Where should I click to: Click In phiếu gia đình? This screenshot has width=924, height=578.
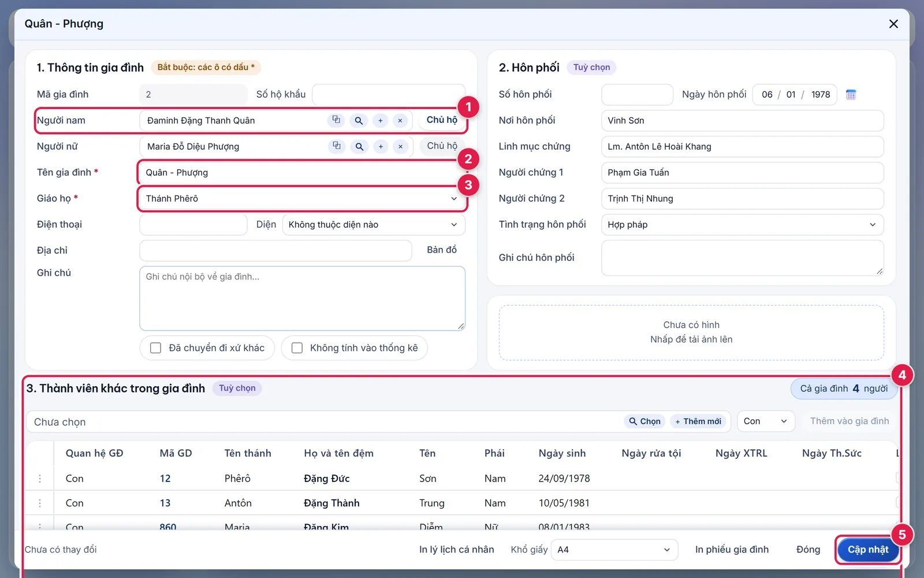tap(732, 550)
